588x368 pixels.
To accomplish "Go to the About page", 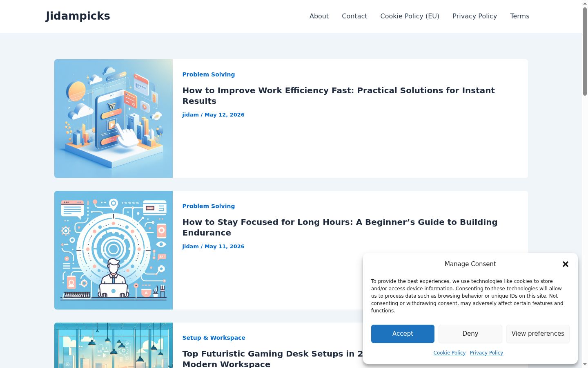I will (319, 16).
